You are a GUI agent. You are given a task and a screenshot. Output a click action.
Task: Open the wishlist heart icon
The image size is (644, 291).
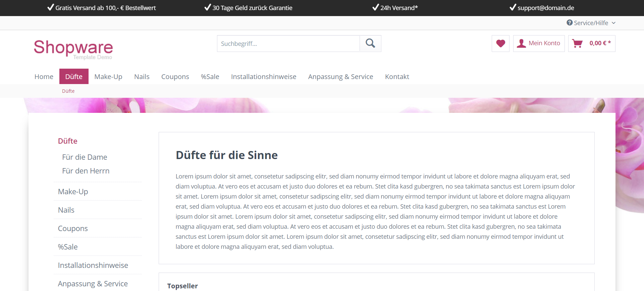click(500, 44)
